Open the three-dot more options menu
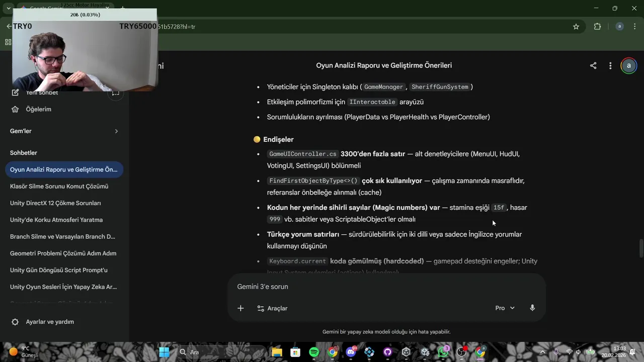 (x=610, y=65)
